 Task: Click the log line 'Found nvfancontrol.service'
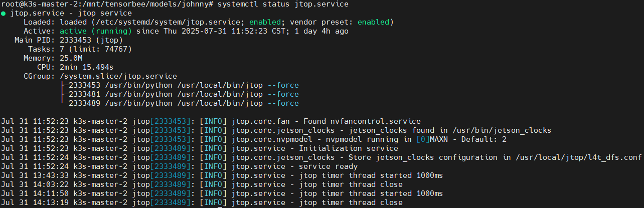(x=211, y=121)
